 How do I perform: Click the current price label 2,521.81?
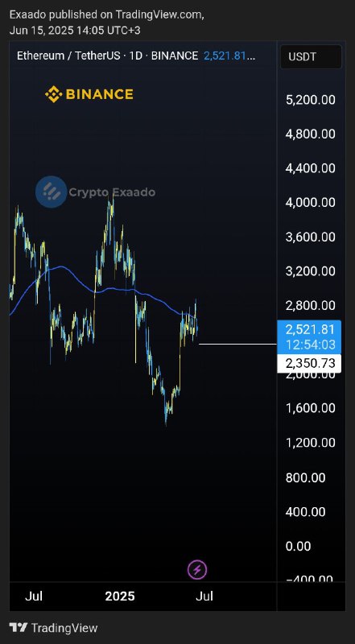[310, 329]
